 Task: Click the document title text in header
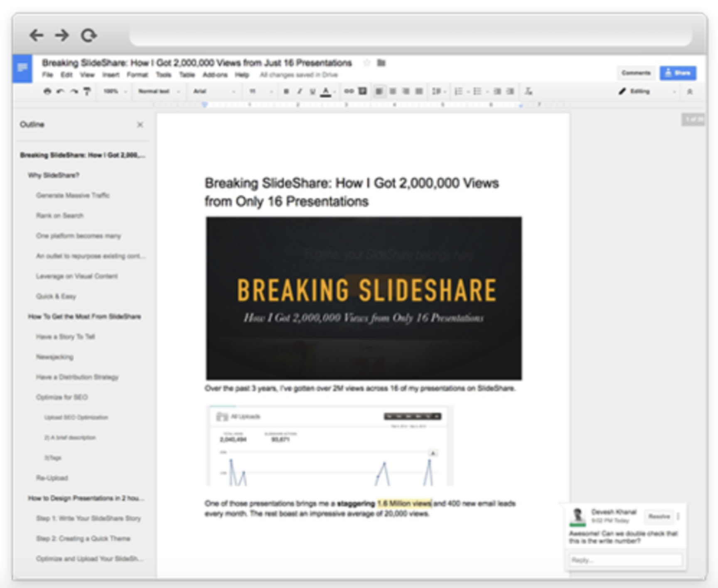point(197,63)
